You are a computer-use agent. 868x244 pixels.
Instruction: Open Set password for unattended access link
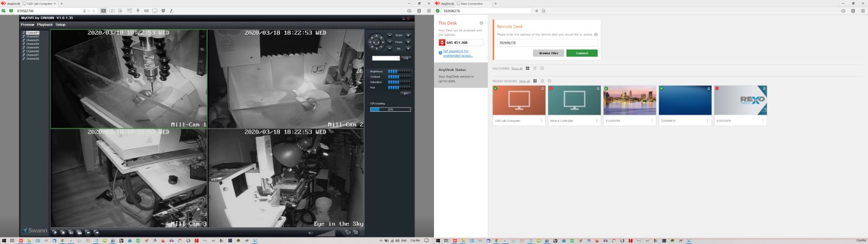(x=458, y=53)
